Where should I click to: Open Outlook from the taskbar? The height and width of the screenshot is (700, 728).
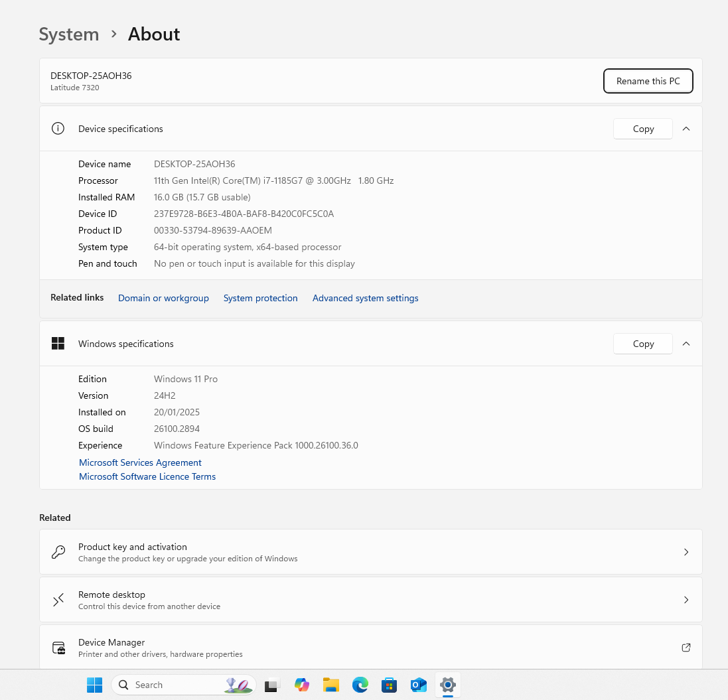point(419,685)
